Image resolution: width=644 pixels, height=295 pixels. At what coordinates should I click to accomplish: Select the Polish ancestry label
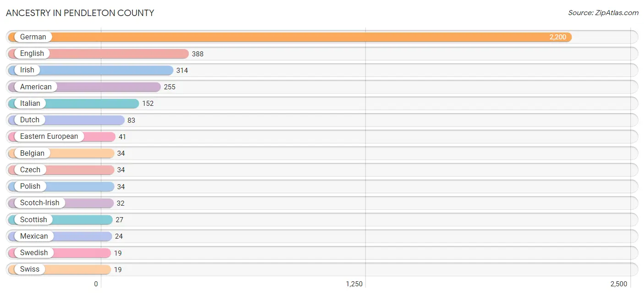coord(30,186)
